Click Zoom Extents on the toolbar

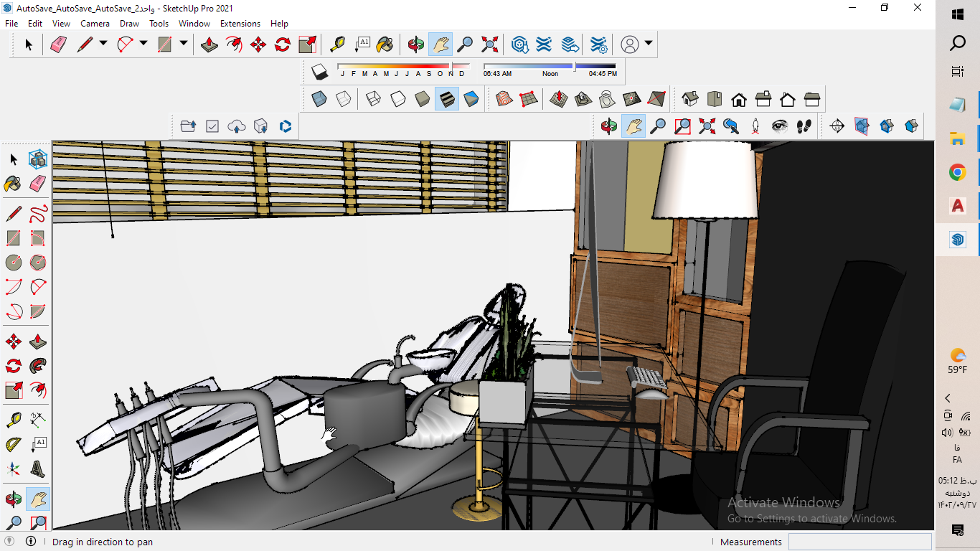(489, 44)
